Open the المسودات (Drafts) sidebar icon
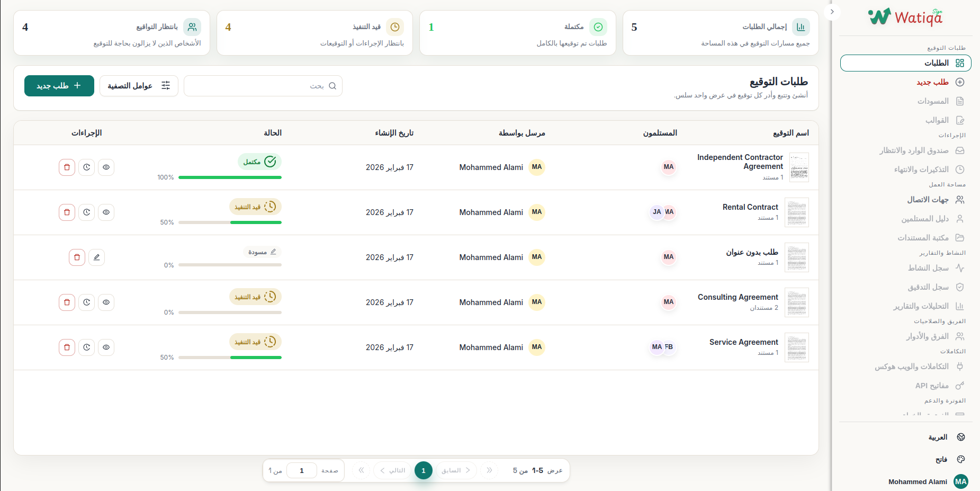This screenshot has width=980, height=491. [x=960, y=101]
